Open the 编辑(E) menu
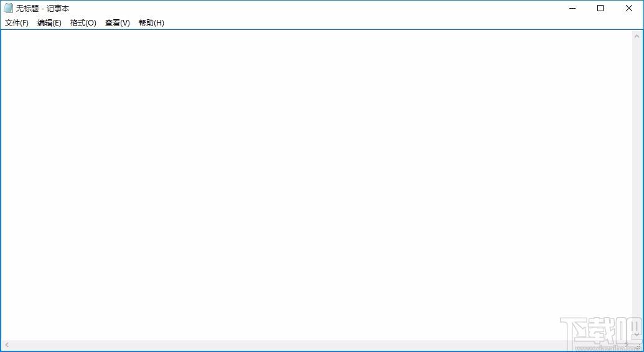 tap(49, 23)
